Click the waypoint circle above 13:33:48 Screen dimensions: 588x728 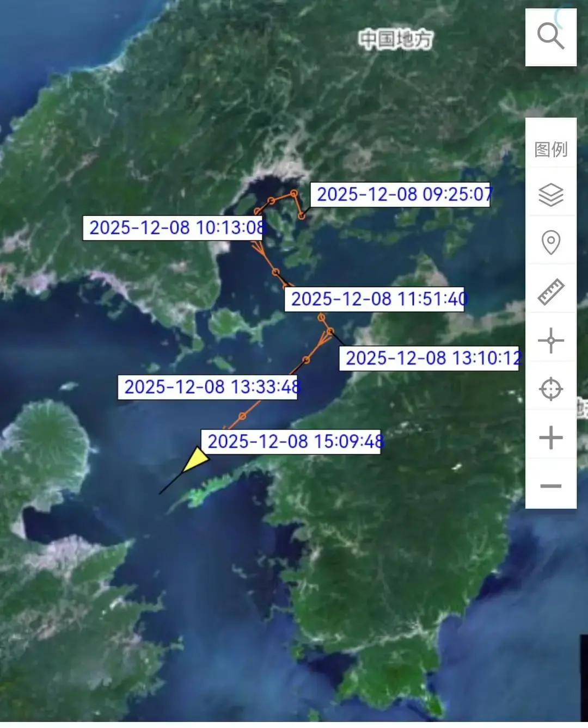(x=307, y=359)
